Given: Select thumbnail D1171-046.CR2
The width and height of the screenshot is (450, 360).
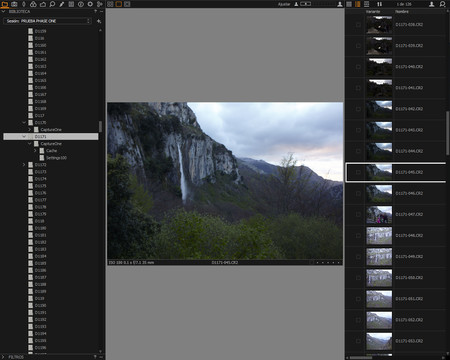Looking at the screenshot, I should [x=379, y=193].
